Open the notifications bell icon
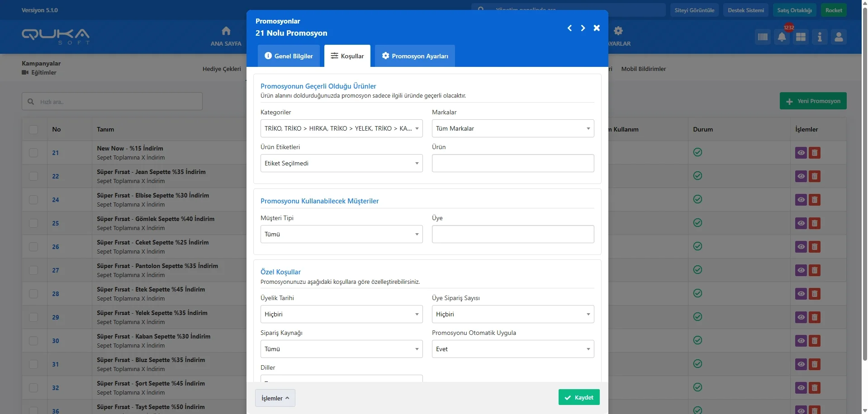Screen dimensions: 868x414 point(782,37)
